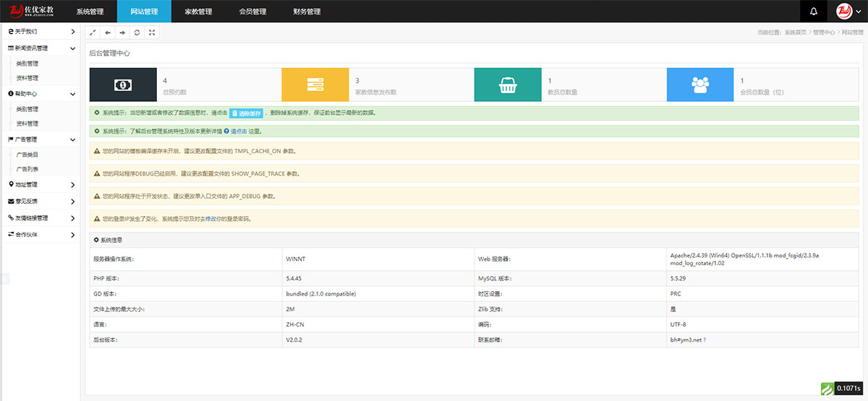868x401 pixels.
Task: Click the gear icon beside 系统信息
Action: pos(97,239)
